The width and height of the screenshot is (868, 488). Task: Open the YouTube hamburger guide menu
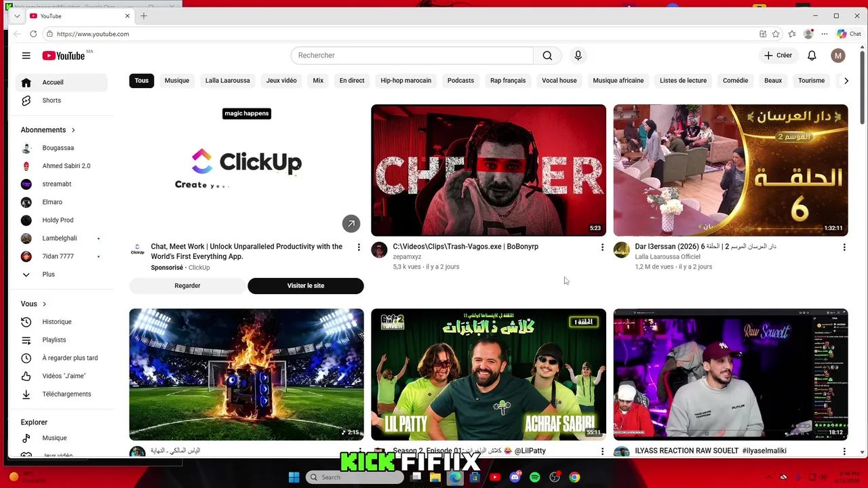coord(26,56)
